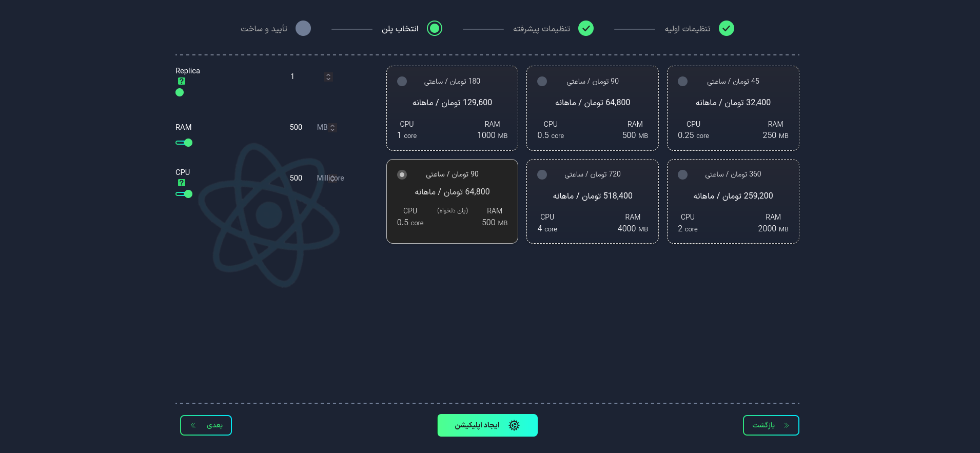This screenshot has width=980, height=453.
Task: Click the بعدی next button
Action: point(206,425)
